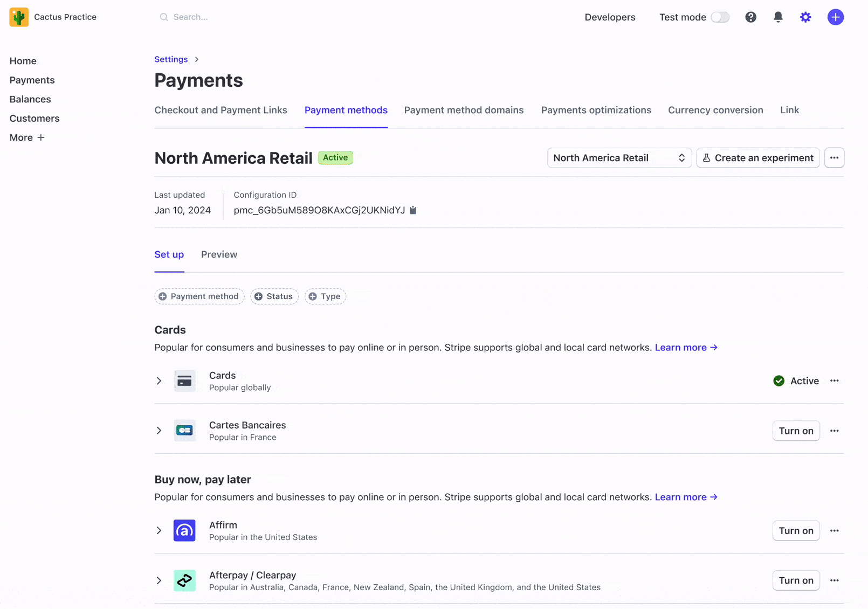
Task: Open Payments in the sidebar
Action: [x=32, y=80]
